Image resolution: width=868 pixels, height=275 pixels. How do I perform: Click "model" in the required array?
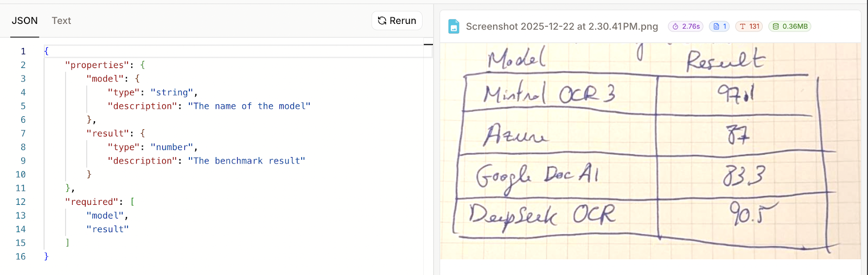tap(105, 216)
